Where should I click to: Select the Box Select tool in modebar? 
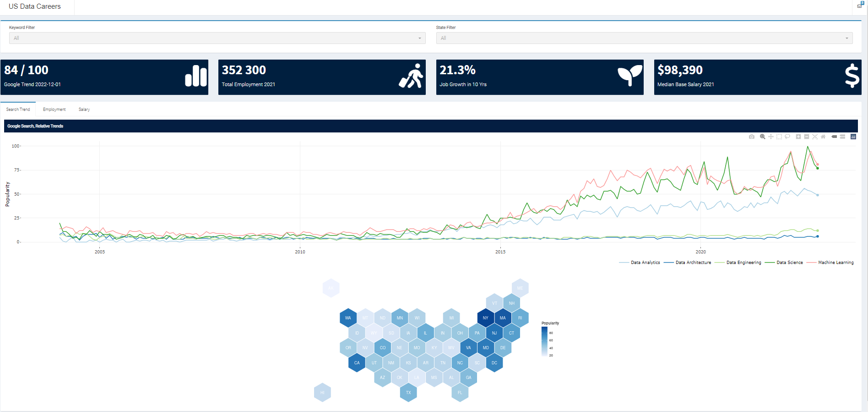click(779, 137)
